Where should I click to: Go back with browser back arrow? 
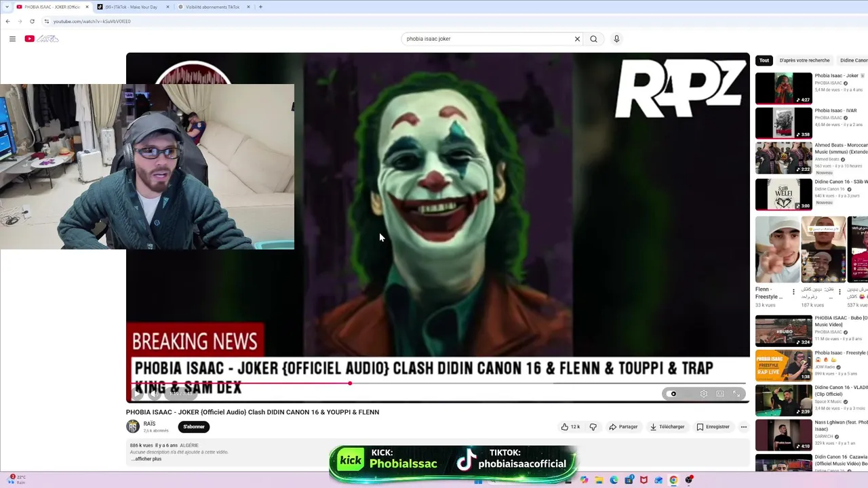[7, 21]
